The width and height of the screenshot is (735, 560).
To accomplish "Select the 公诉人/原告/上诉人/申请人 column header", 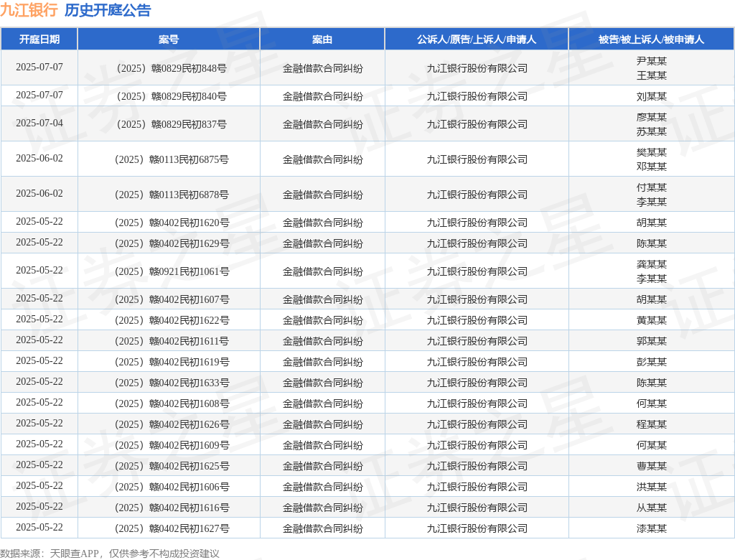I will pos(477,39).
